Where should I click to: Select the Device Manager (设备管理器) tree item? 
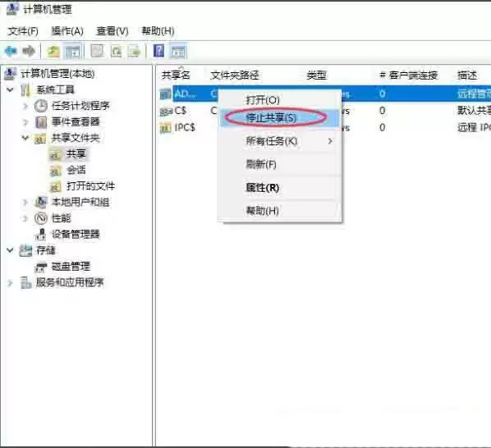pyautogui.click(x=76, y=234)
